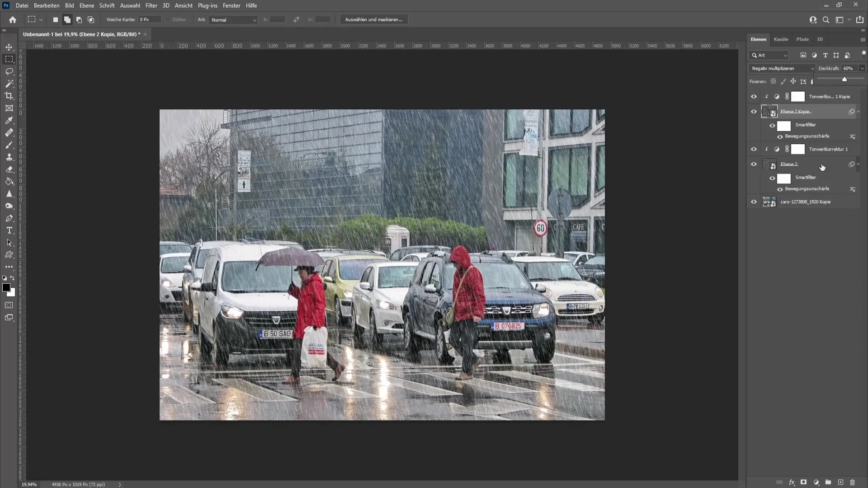The image size is (868, 488).
Task: Delete the selected layer
Action: click(x=853, y=483)
